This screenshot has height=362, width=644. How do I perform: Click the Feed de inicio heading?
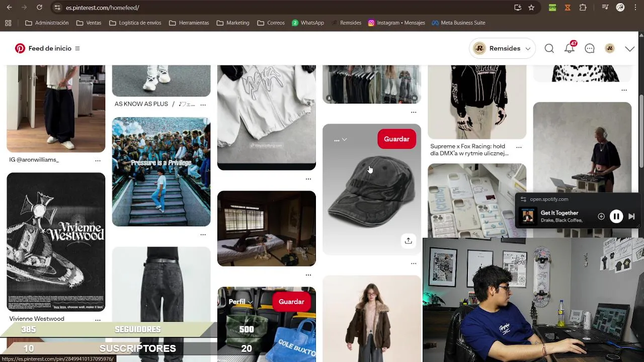tap(50, 48)
